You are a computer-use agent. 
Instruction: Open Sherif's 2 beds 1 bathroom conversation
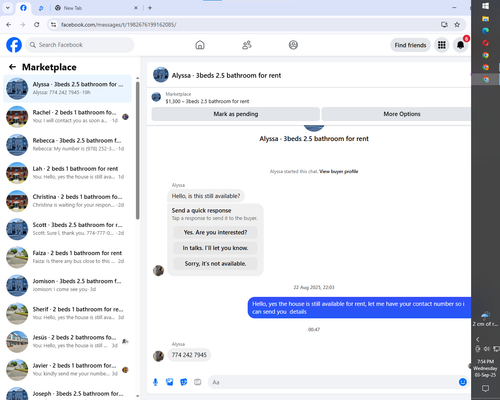tap(67, 313)
